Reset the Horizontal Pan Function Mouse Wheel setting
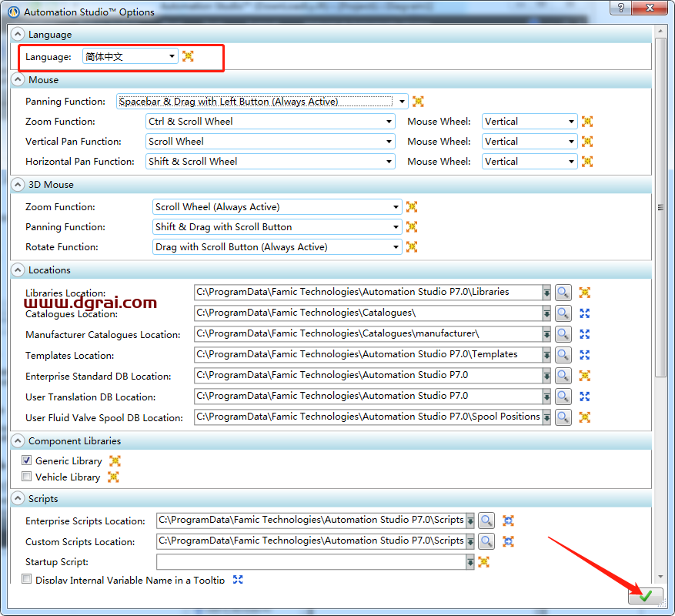This screenshot has height=616, width=675. [x=586, y=162]
